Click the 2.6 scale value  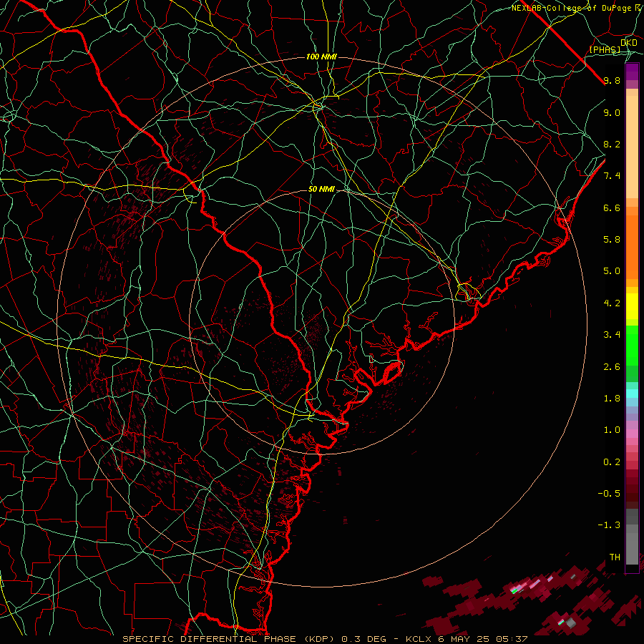pyautogui.click(x=612, y=367)
